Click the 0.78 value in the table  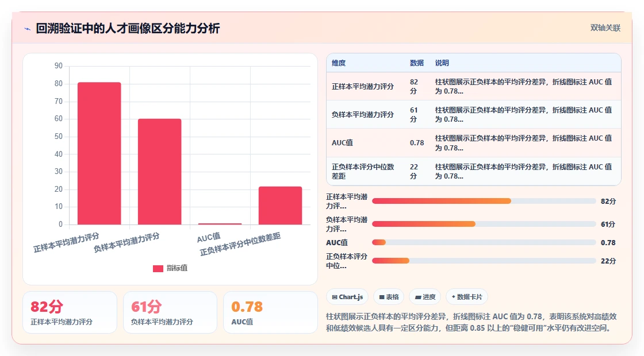point(416,143)
